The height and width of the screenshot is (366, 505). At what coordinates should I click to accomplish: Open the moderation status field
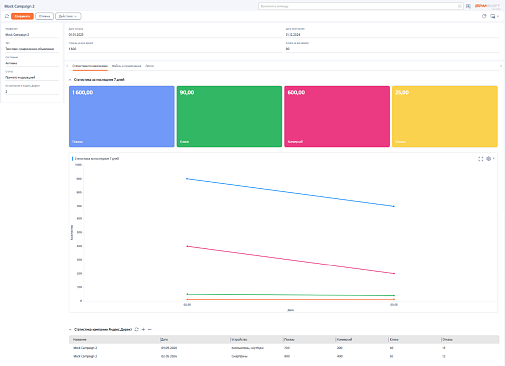(x=32, y=77)
